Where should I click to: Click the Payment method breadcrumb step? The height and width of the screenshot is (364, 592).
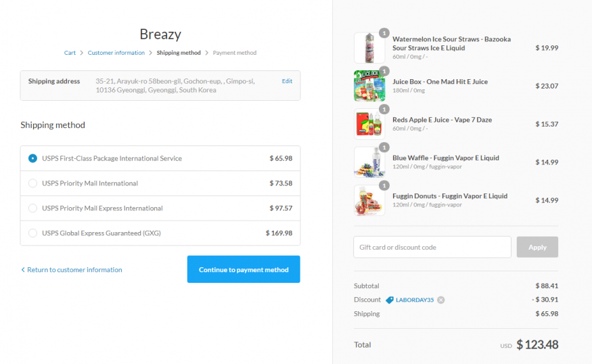(x=235, y=53)
